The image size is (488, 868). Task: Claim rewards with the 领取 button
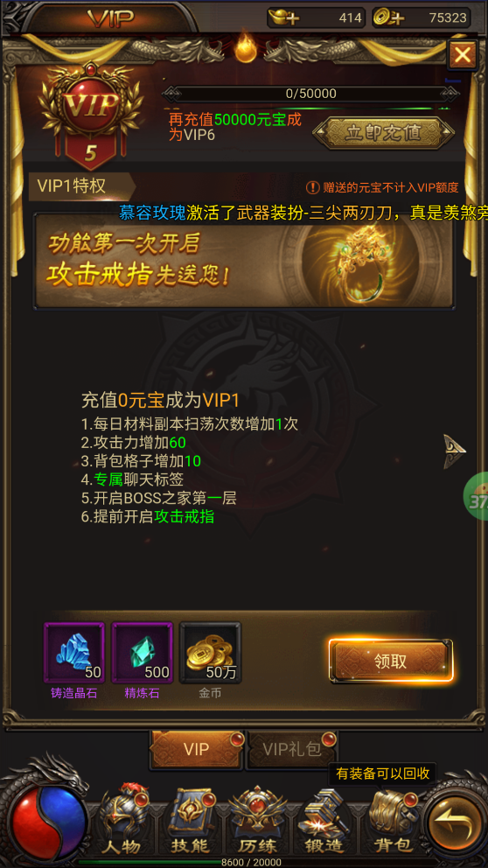391,661
